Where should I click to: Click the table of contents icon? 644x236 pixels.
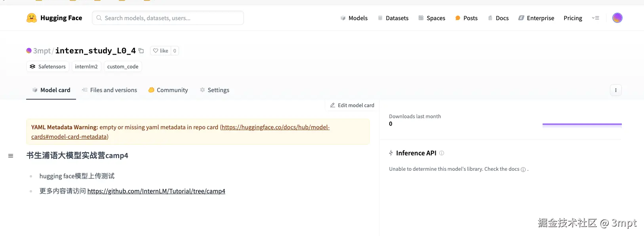(x=11, y=156)
